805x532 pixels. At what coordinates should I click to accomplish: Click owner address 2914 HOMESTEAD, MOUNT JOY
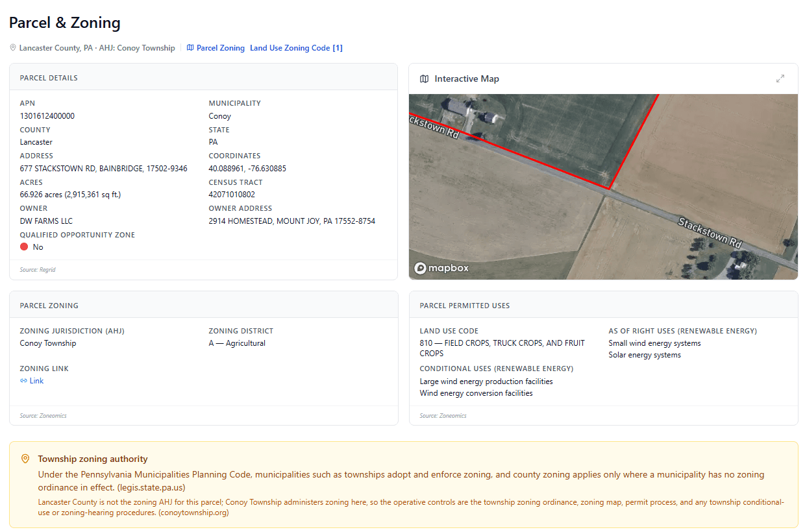click(292, 221)
